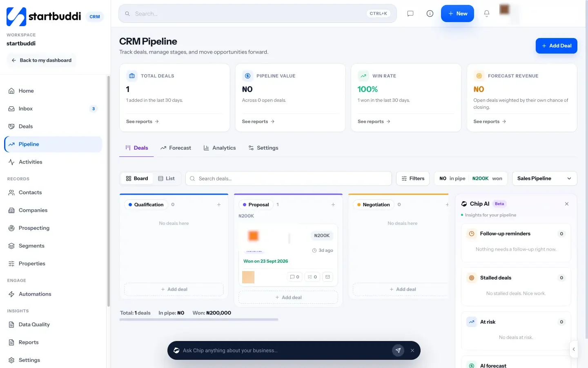
Task: Focus the global Search box
Action: 258,13
